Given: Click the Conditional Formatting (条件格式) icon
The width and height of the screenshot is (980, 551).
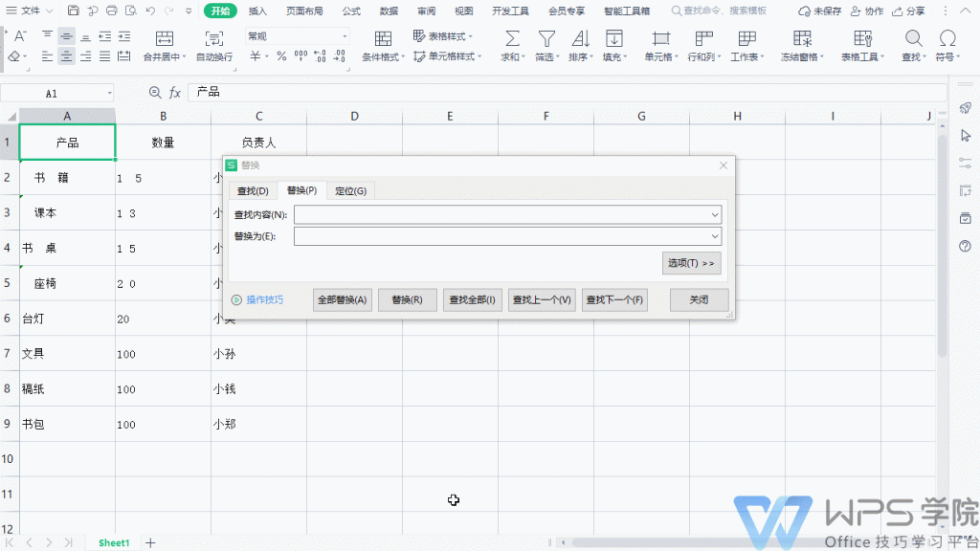Looking at the screenshot, I should (x=383, y=39).
